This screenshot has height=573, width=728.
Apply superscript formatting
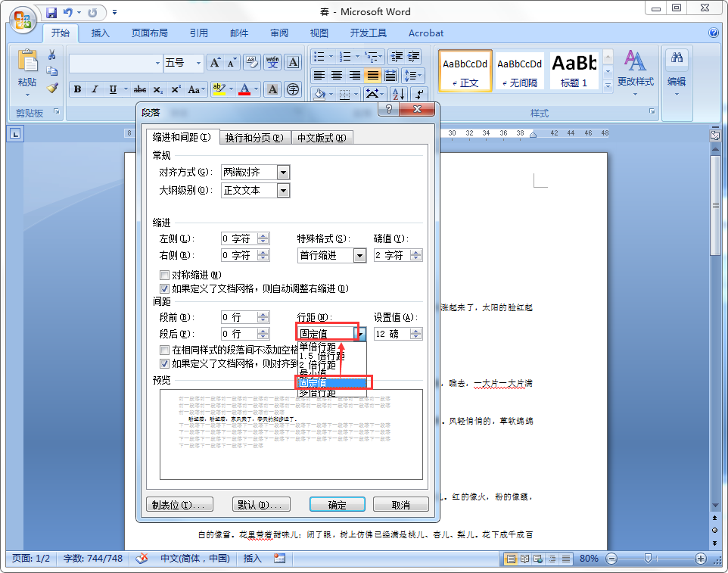click(176, 89)
